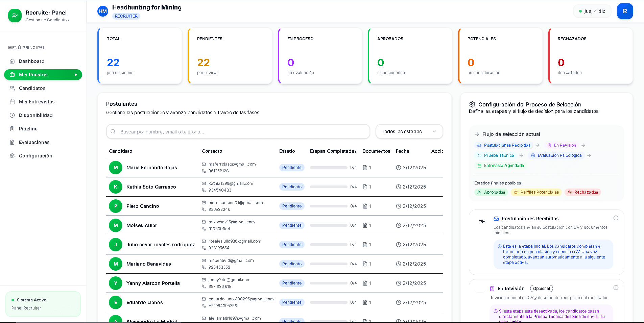Screen dimensions: 644x323
Task: Click the Disponibilidad clock icon
Action: pos(12,115)
